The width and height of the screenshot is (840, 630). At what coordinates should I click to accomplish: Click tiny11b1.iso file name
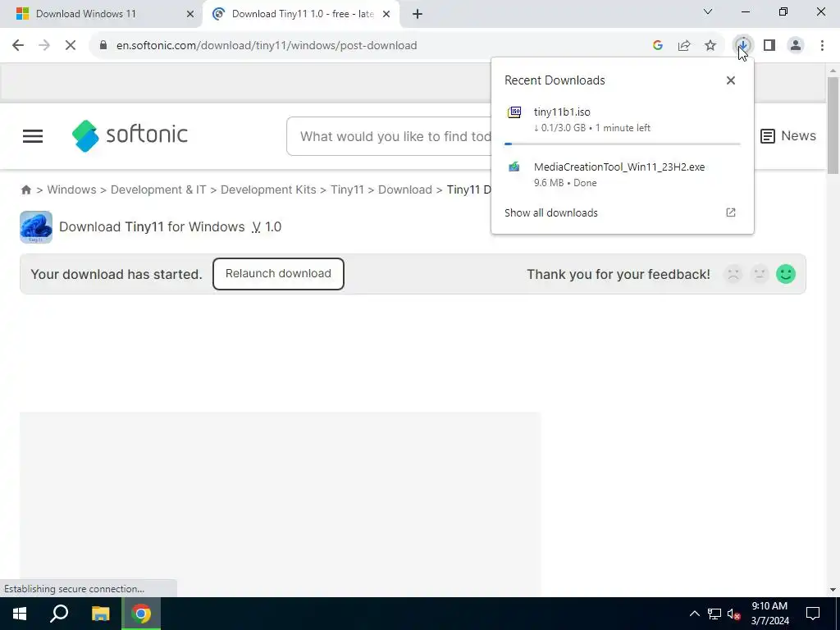coord(562,112)
